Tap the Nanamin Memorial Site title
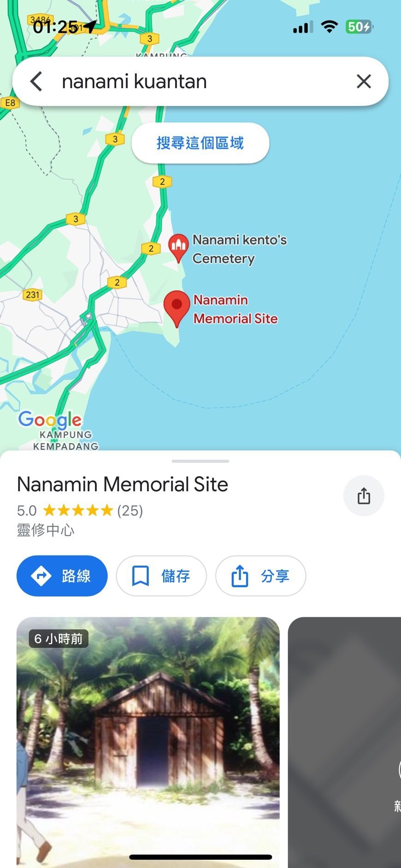Image resolution: width=401 pixels, height=868 pixels. click(123, 484)
